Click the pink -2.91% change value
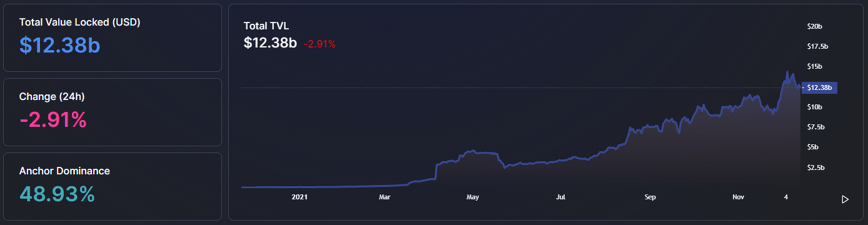This screenshot has width=868, height=225. tap(53, 119)
